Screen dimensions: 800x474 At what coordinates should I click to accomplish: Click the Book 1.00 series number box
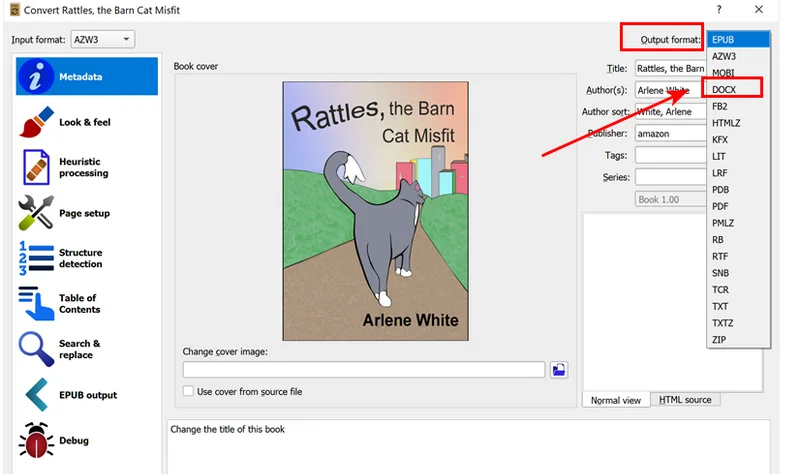(670, 199)
